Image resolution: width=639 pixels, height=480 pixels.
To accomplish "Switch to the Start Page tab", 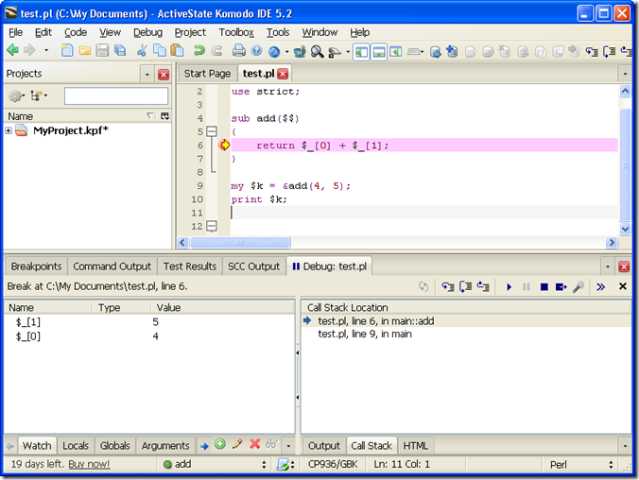I will tap(207, 74).
